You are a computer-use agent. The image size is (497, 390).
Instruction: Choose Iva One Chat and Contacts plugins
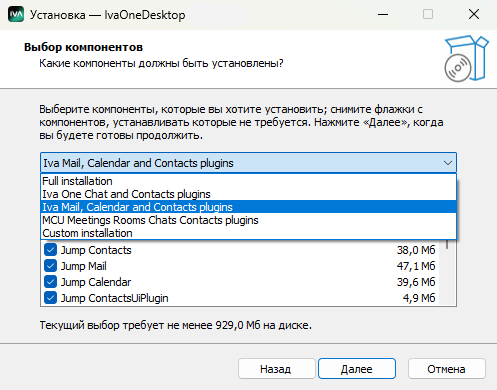tap(249, 194)
